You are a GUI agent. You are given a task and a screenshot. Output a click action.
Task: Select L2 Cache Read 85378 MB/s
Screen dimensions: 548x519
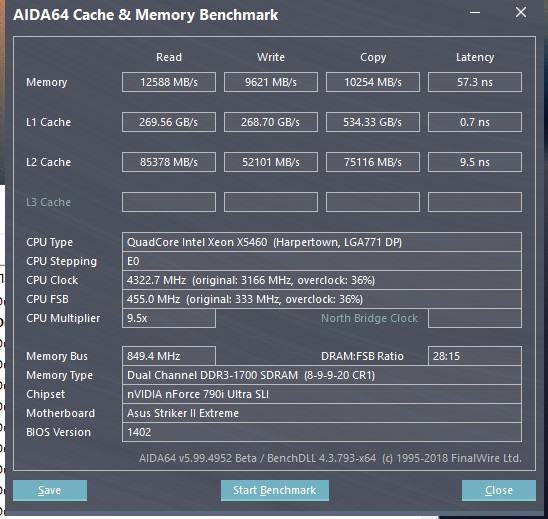coord(169,162)
